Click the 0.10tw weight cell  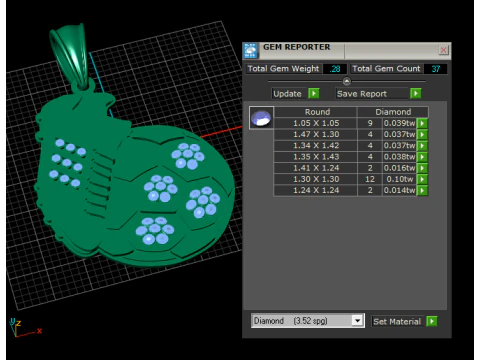click(399, 179)
